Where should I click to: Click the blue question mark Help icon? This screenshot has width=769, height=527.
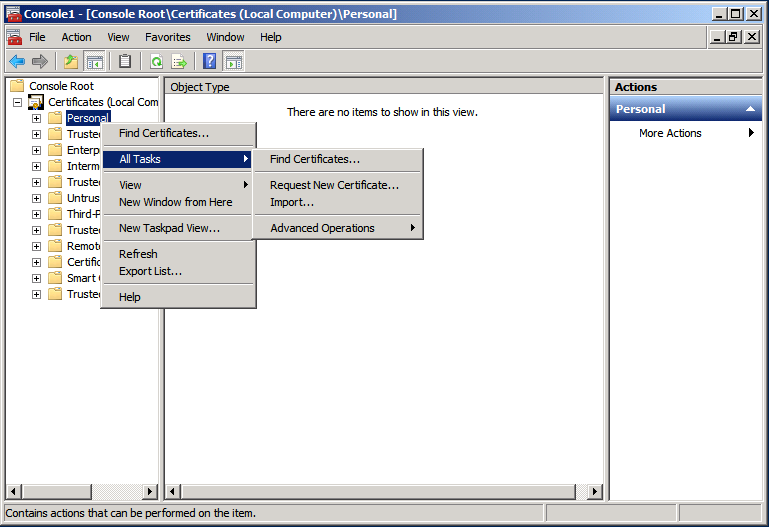point(210,62)
